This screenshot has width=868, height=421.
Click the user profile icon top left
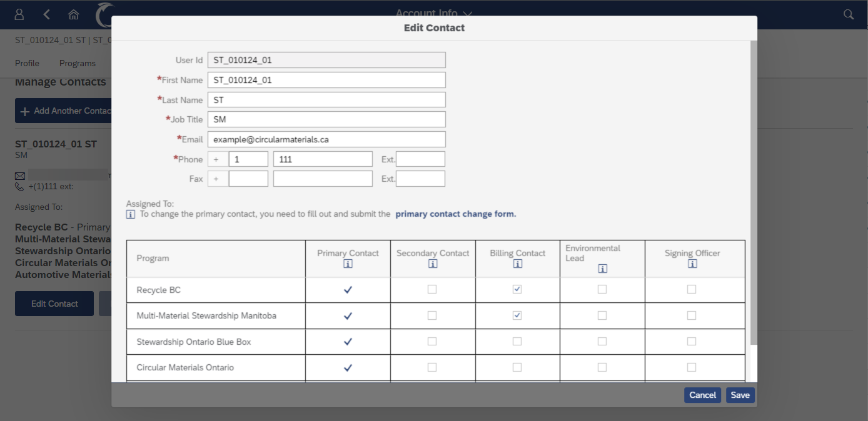pyautogui.click(x=19, y=14)
